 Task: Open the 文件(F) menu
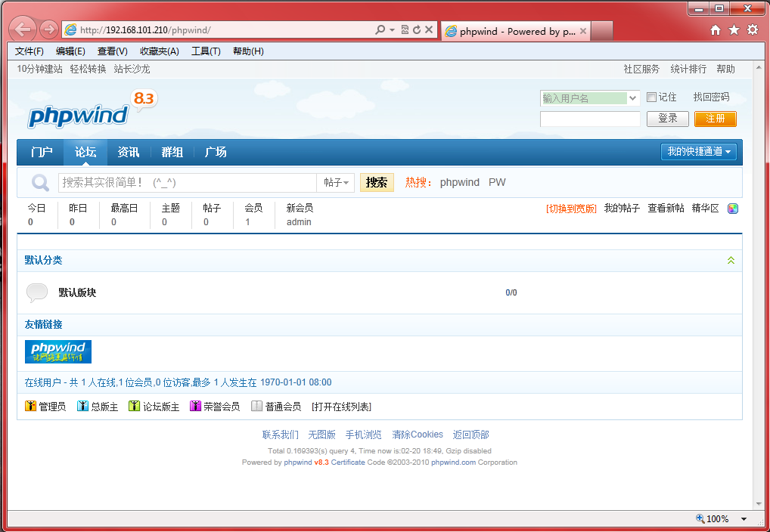(29, 51)
